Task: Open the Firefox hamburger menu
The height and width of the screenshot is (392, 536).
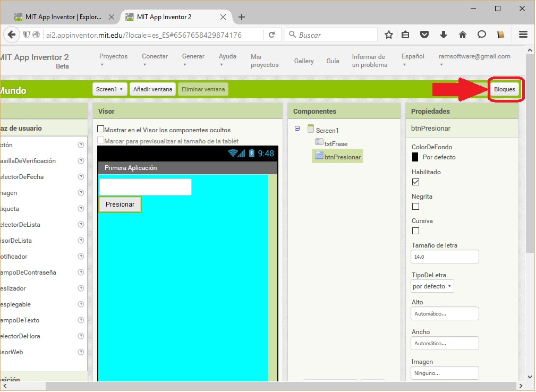Action: [523, 35]
